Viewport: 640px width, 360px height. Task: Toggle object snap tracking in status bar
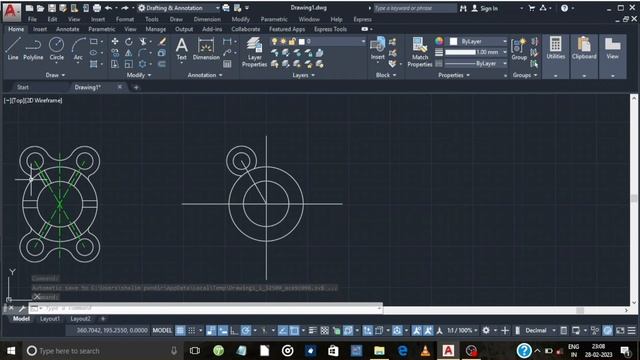(282, 330)
